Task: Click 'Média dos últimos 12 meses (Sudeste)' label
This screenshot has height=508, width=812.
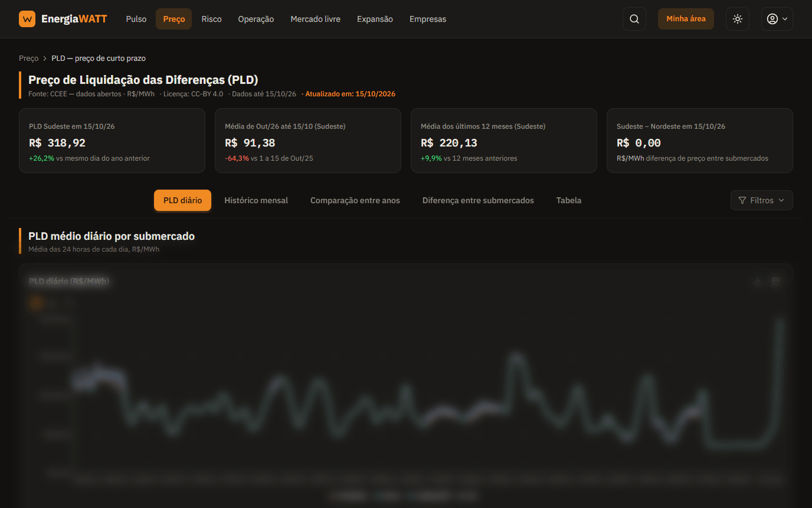Action: [x=483, y=126]
